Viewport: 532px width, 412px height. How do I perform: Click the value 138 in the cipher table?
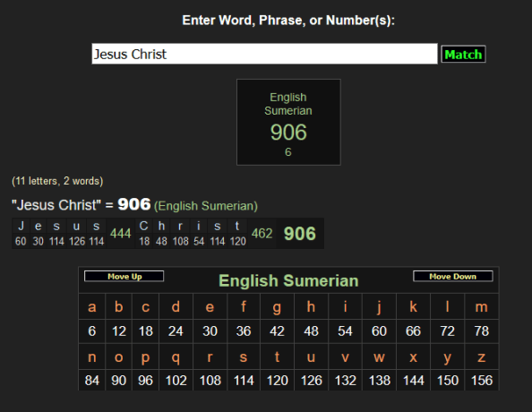380,381
